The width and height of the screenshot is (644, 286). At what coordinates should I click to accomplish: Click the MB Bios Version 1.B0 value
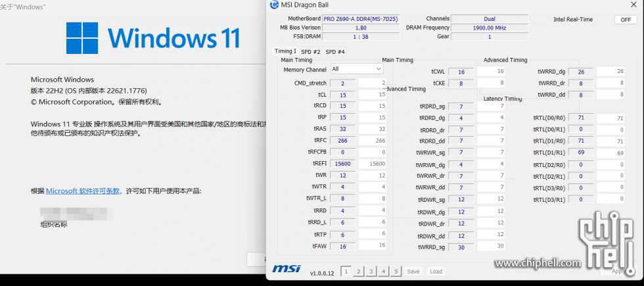click(360, 28)
